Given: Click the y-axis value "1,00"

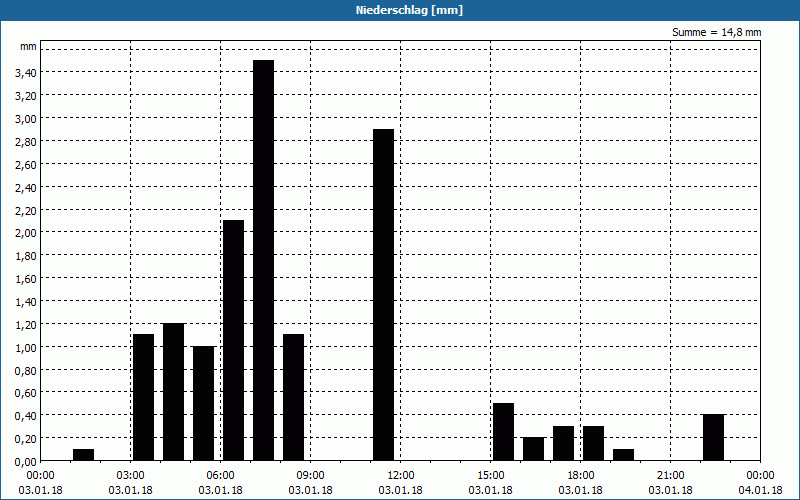Looking at the screenshot, I should pyautogui.click(x=26, y=347).
